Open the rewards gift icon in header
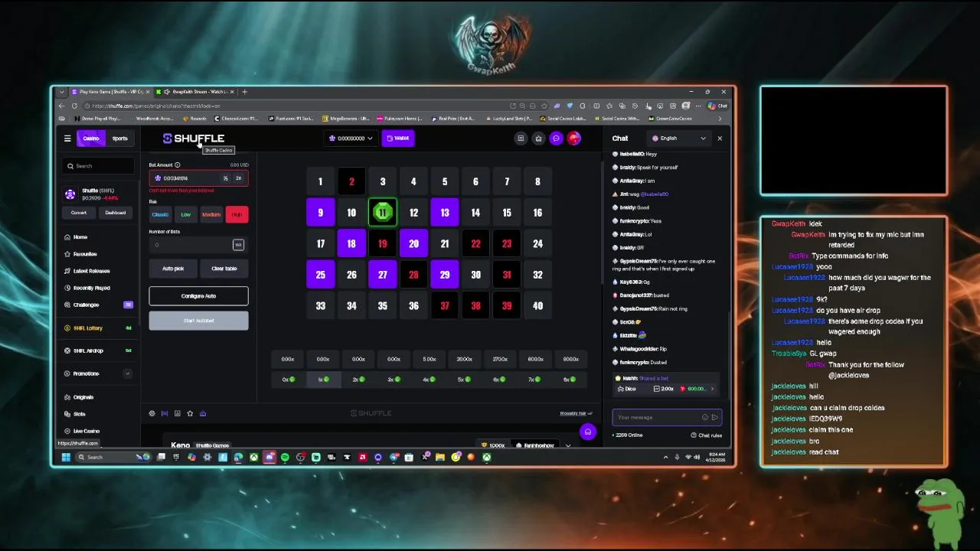Screen dimensions: 980x551 538,139
